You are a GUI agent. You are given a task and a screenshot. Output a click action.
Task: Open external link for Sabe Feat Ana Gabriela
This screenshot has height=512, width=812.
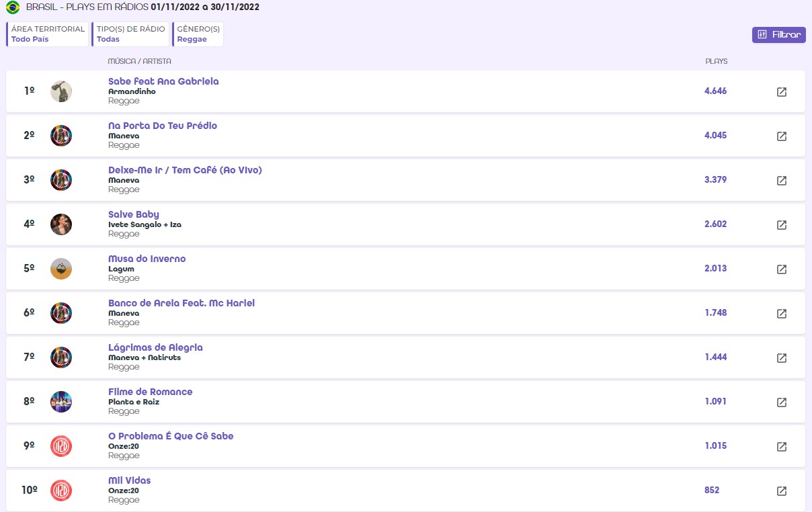coord(782,91)
